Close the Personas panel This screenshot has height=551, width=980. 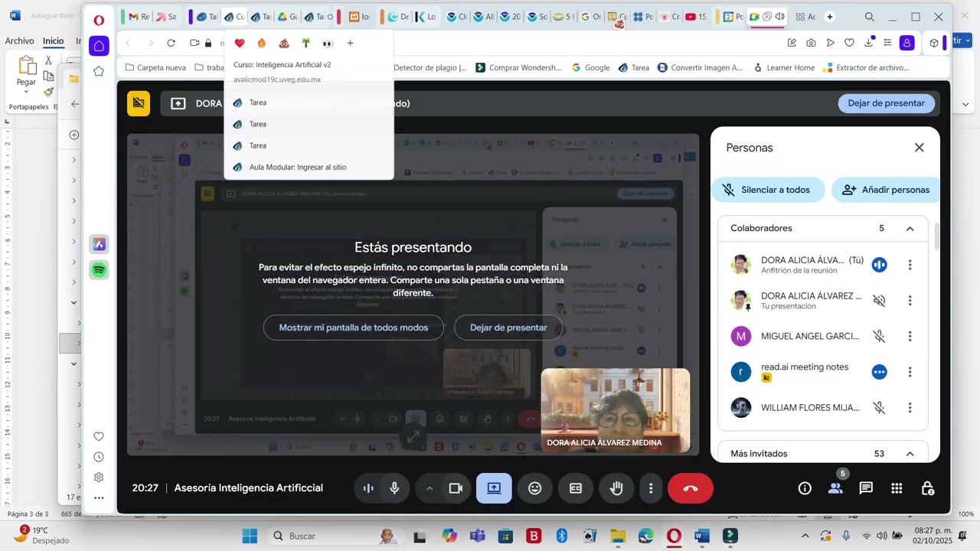[x=919, y=148]
